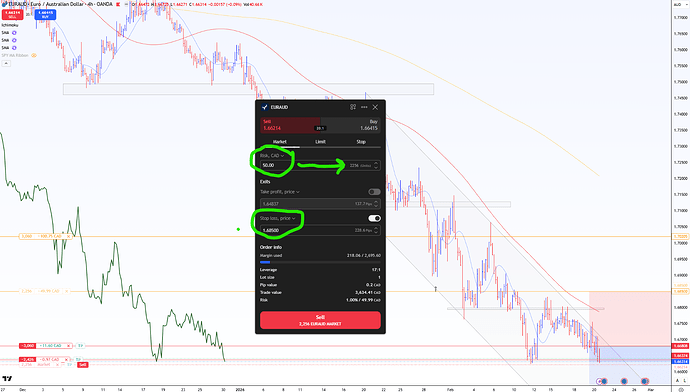This screenshot has height=392, width=690.
Task: Click the SPY MA Ribbon orange icon
Action: (34, 55)
